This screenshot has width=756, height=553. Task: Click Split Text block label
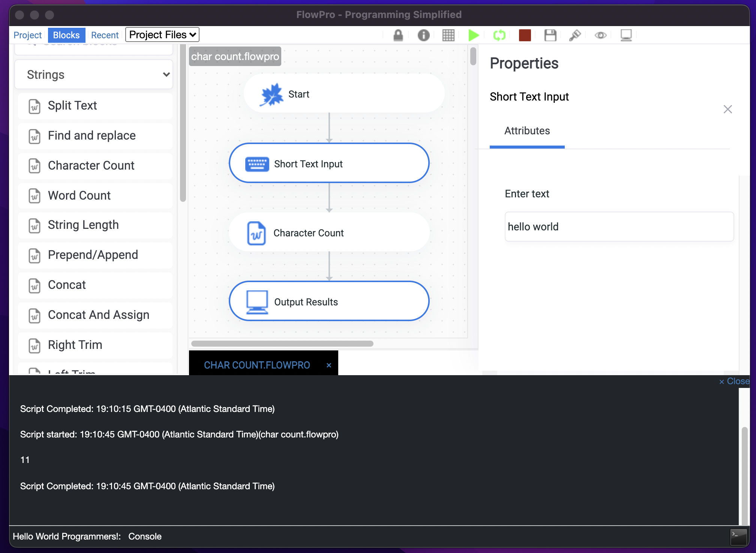pyautogui.click(x=72, y=105)
